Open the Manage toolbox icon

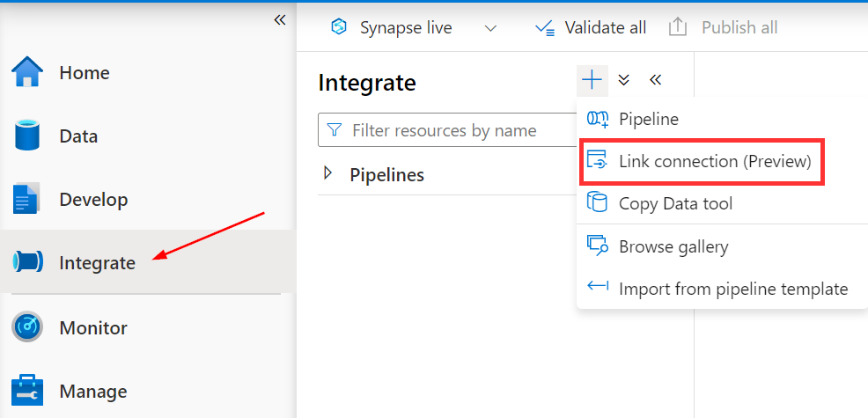click(27, 391)
